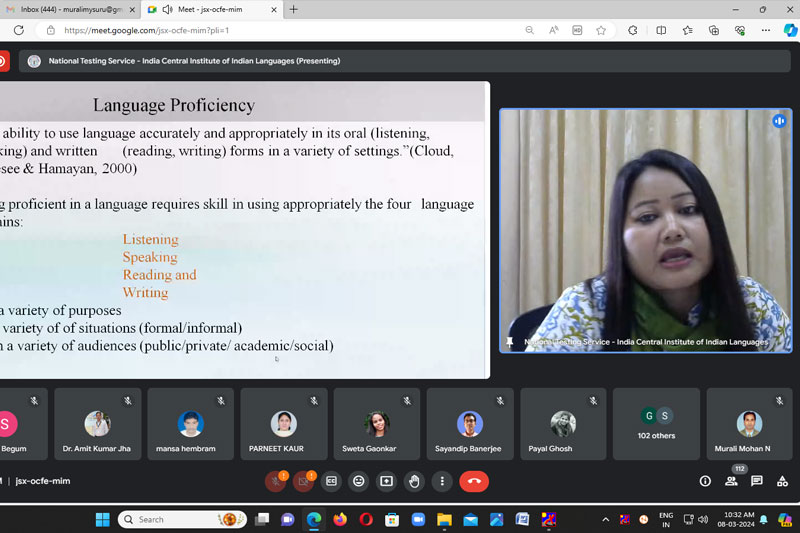Open Microsoft Edge from the taskbar
The width and height of the screenshot is (800, 533).
click(x=314, y=519)
